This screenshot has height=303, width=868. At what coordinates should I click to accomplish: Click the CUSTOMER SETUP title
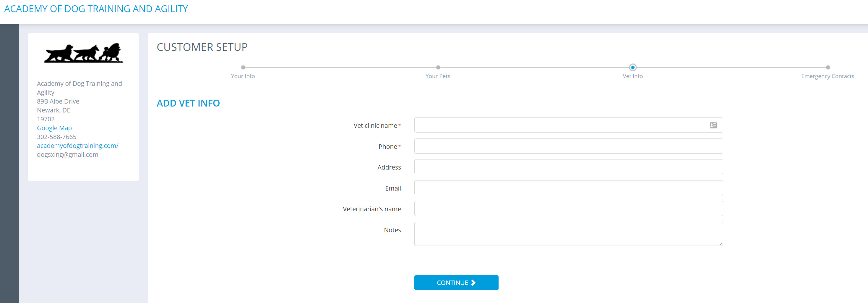click(202, 47)
